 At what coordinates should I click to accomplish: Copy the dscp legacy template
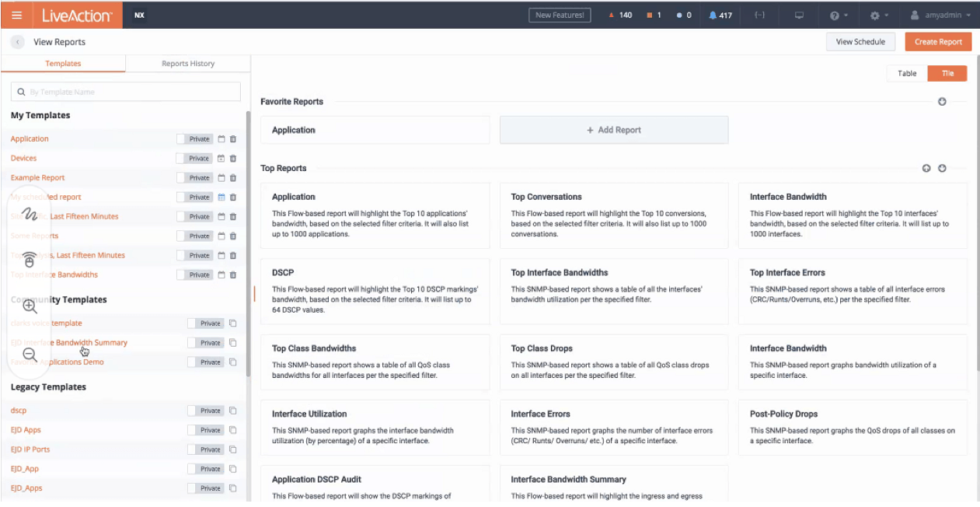point(232,411)
